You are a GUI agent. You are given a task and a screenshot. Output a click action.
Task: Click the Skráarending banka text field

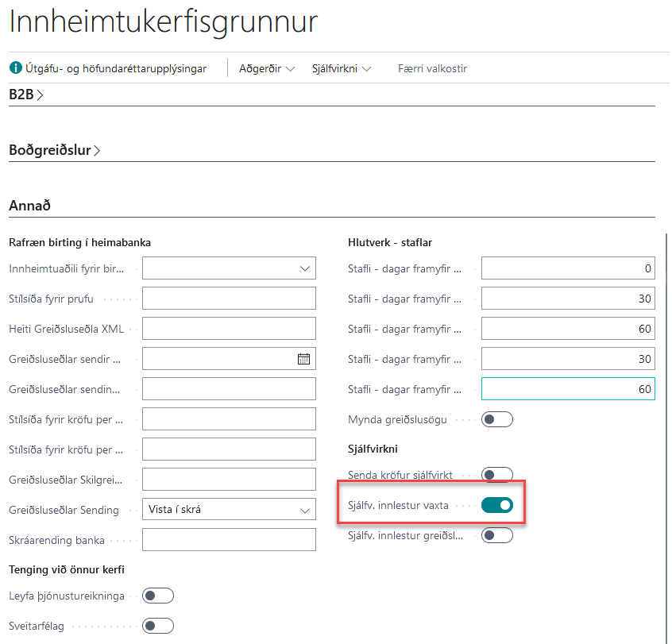coord(229,540)
